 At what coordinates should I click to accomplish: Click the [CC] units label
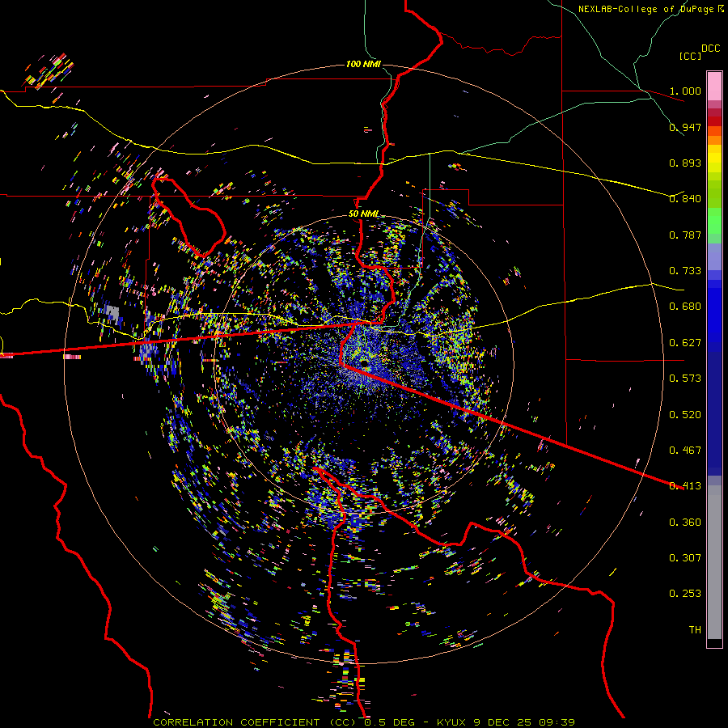[x=690, y=56]
